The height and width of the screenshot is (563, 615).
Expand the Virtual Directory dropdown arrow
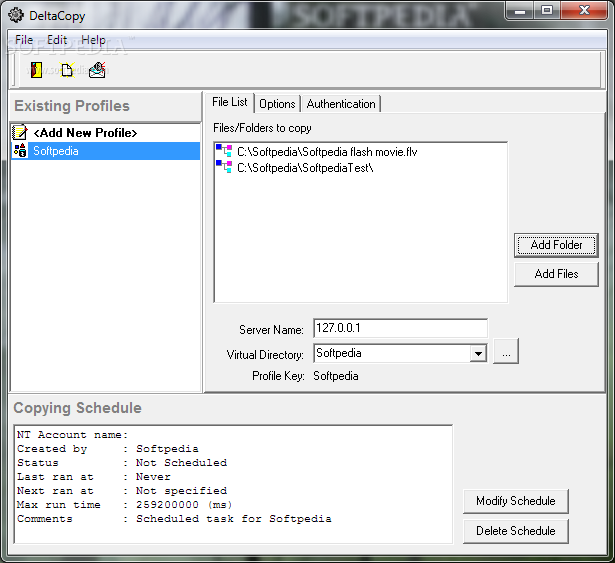click(478, 353)
